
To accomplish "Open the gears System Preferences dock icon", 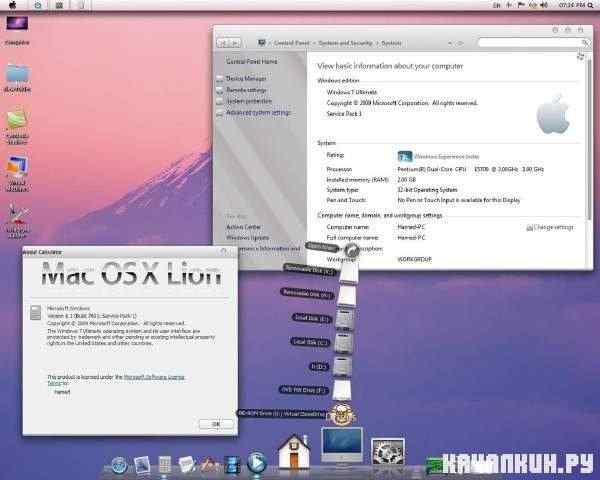I will tap(388, 452).
